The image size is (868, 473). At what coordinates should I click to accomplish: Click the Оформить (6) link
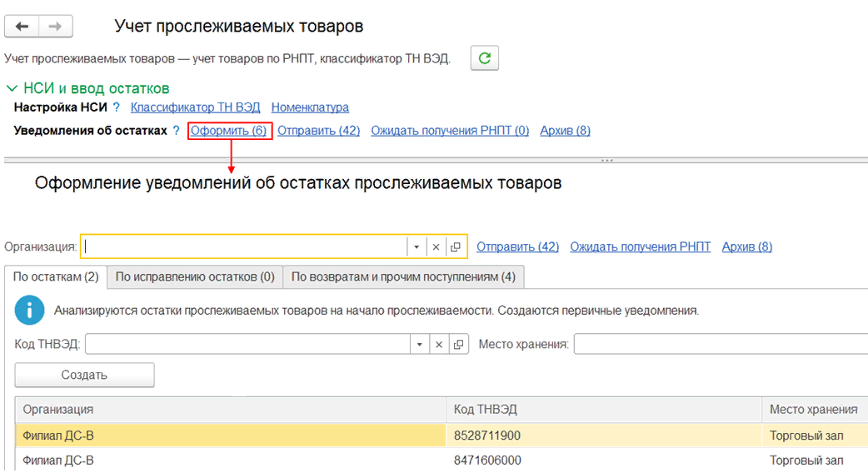pos(229,131)
